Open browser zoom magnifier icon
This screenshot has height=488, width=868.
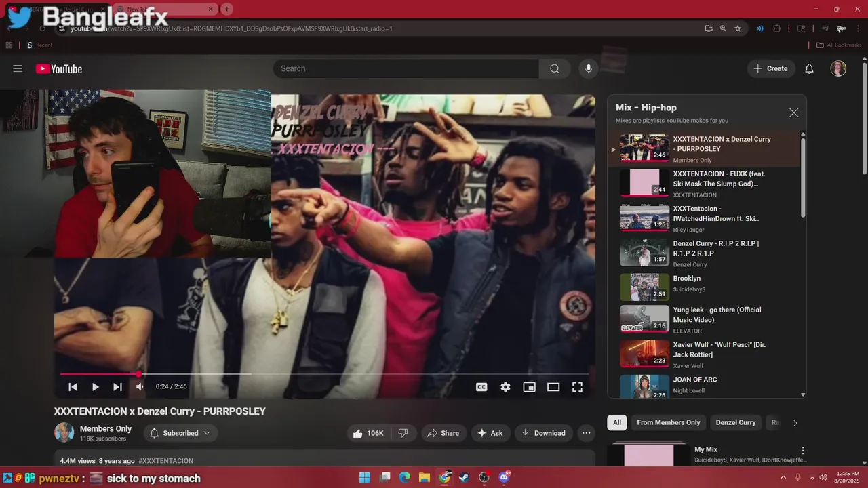(x=723, y=28)
